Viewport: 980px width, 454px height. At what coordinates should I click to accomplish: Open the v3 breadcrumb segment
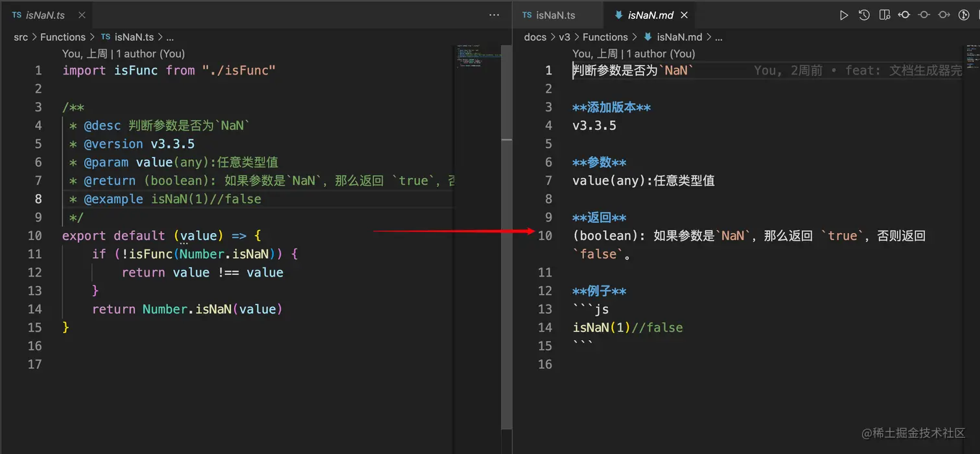(565, 37)
